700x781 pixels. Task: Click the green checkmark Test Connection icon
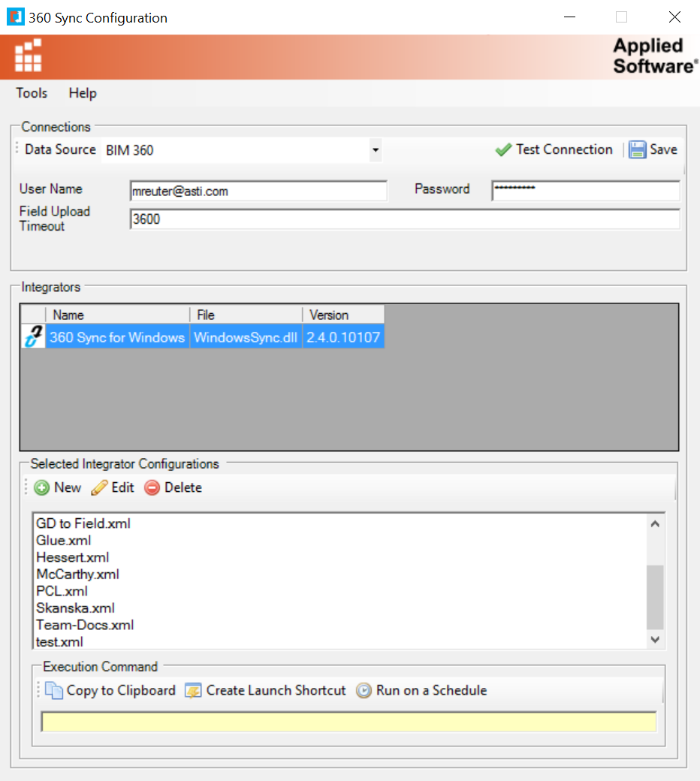click(503, 149)
